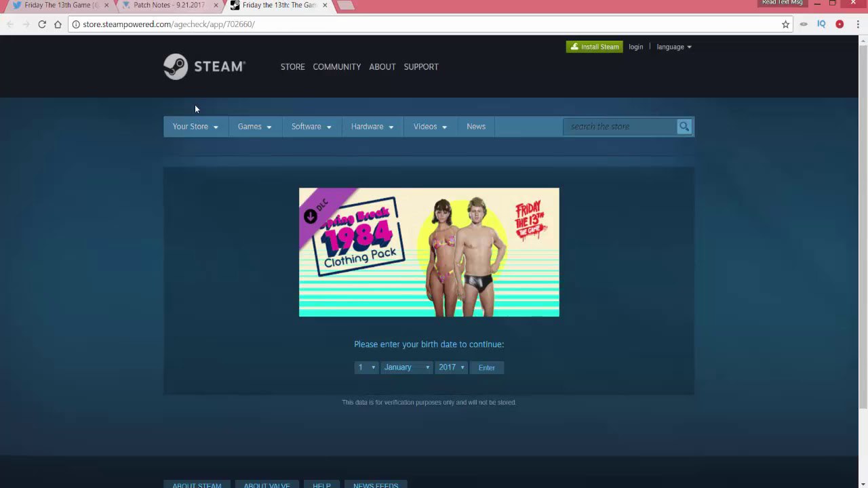Click the search the store input field

[x=621, y=127]
